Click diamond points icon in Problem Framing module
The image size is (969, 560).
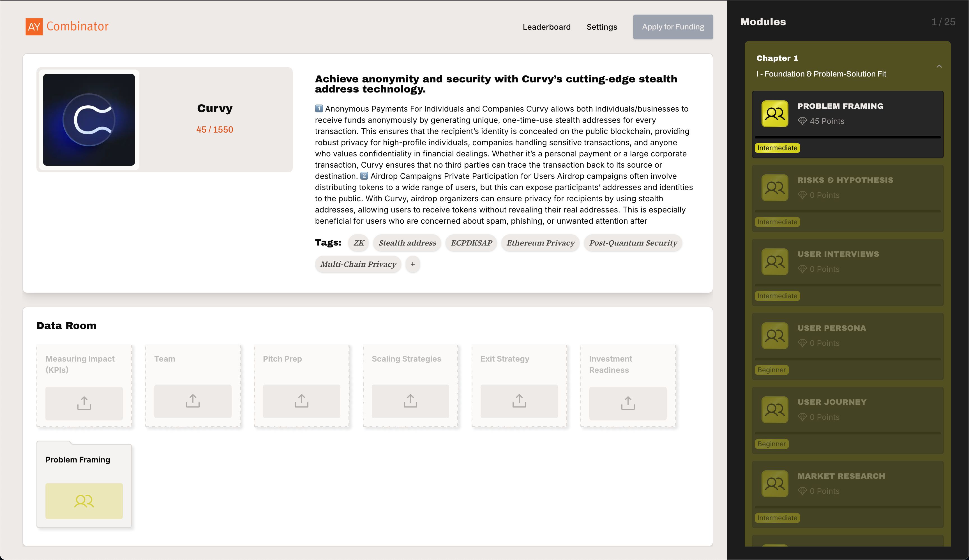tap(802, 121)
